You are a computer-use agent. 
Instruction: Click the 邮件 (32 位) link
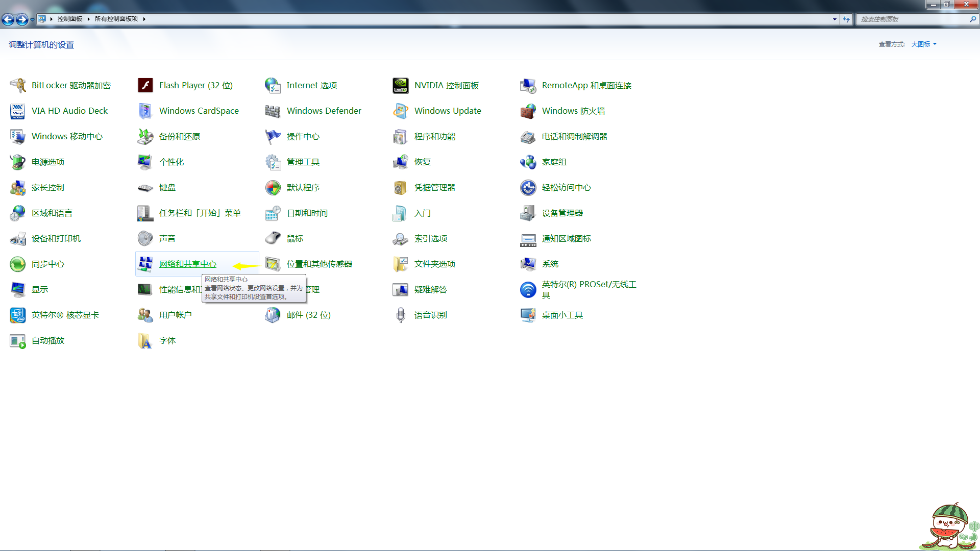pyautogui.click(x=309, y=315)
